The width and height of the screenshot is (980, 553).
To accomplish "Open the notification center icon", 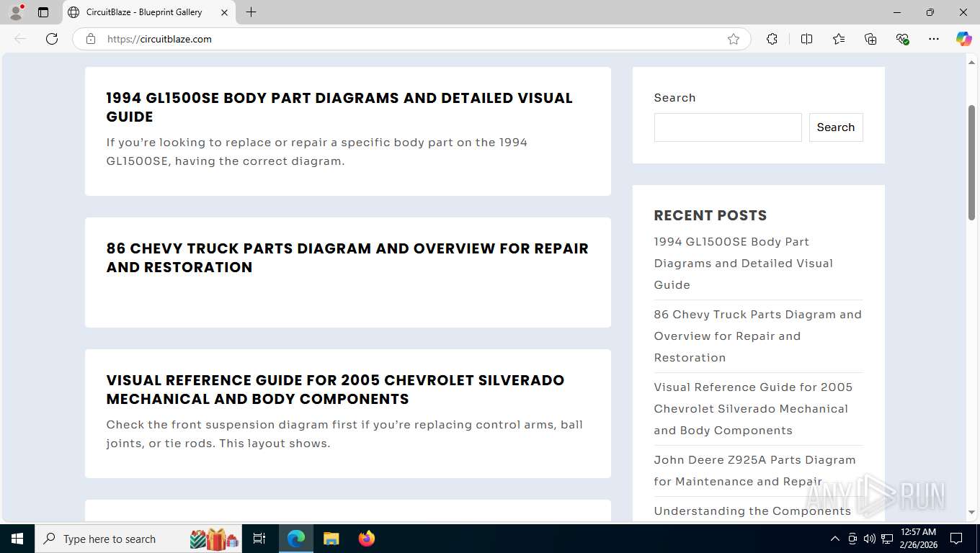I will pos(956,539).
